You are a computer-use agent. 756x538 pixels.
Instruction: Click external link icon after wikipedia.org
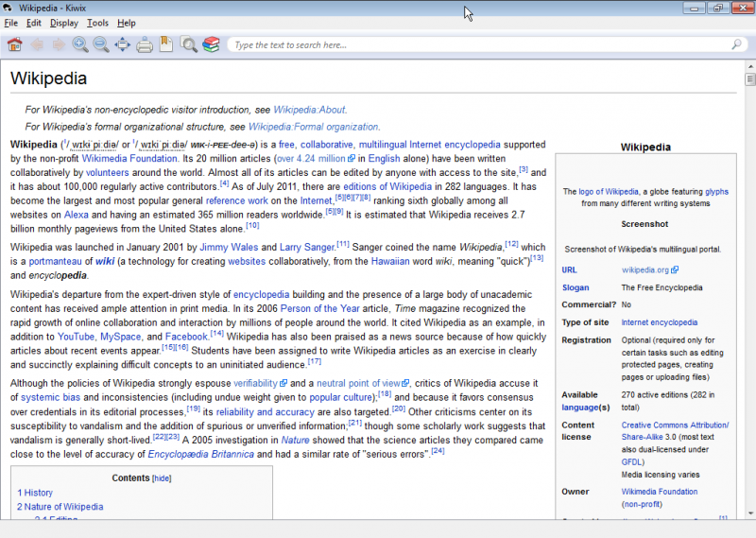[675, 269]
